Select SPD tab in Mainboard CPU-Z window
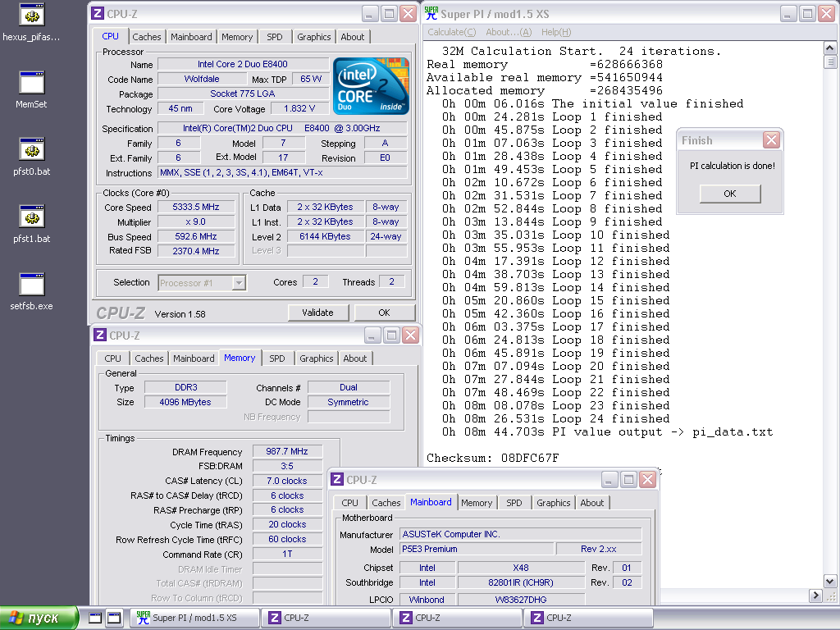The image size is (840, 630). [514, 503]
